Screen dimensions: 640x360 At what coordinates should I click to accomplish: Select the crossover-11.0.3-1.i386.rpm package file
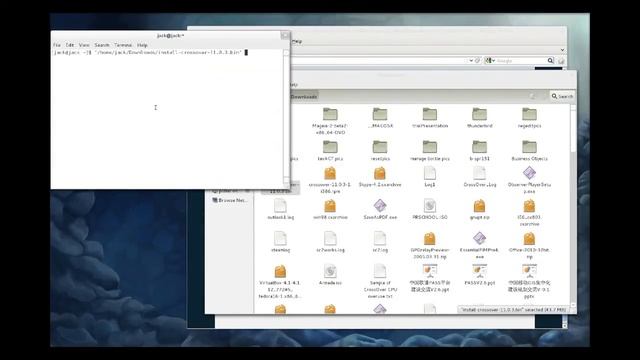(x=330, y=180)
